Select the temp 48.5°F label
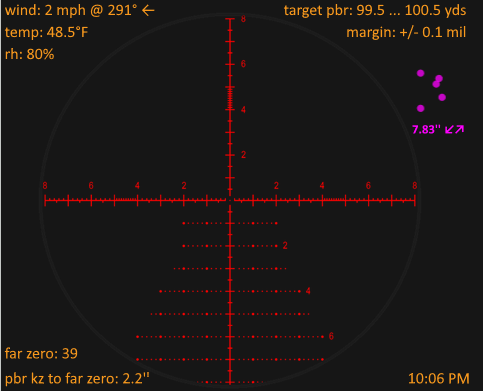The width and height of the screenshot is (483, 391). [46, 33]
